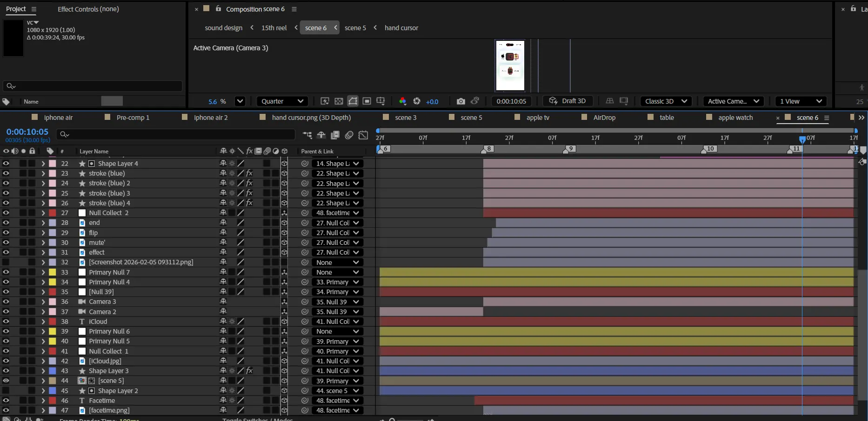Open the Graph Editor in the timeline
The width and height of the screenshot is (868, 421).
pos(363,135)
